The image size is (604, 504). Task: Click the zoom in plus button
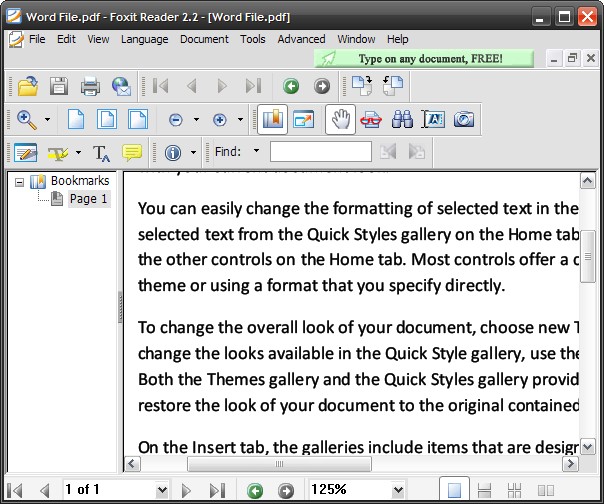(x=220, y=120)
